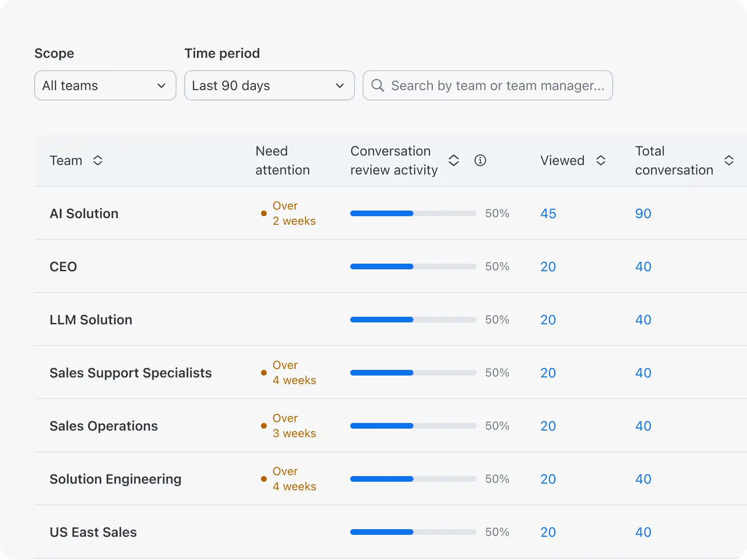Sort by Total conversation column arrows
Screen dimensions: 747x560
(728, 161)
